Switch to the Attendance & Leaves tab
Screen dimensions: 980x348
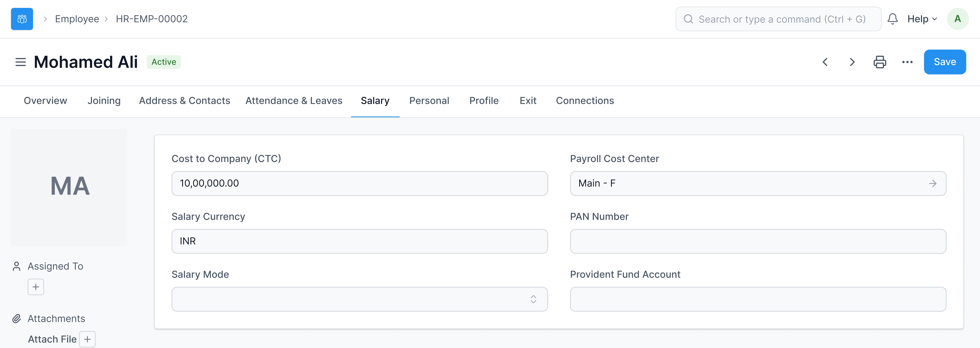coord(294,100)
